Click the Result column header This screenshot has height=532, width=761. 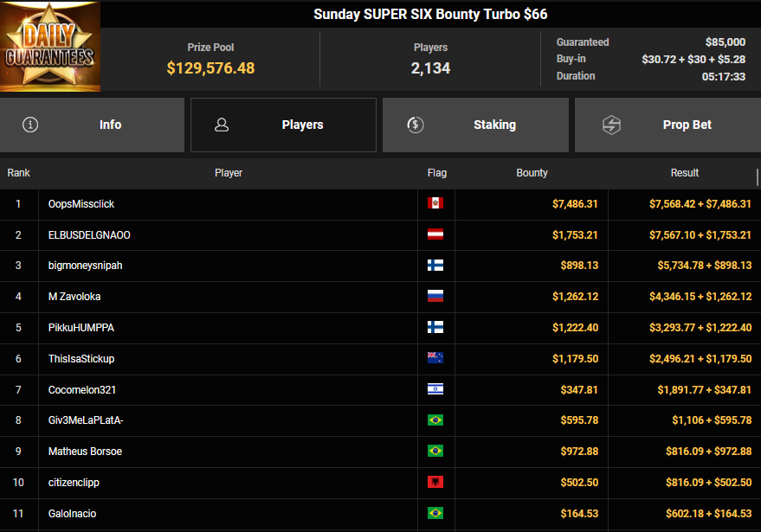pos(684,173)
